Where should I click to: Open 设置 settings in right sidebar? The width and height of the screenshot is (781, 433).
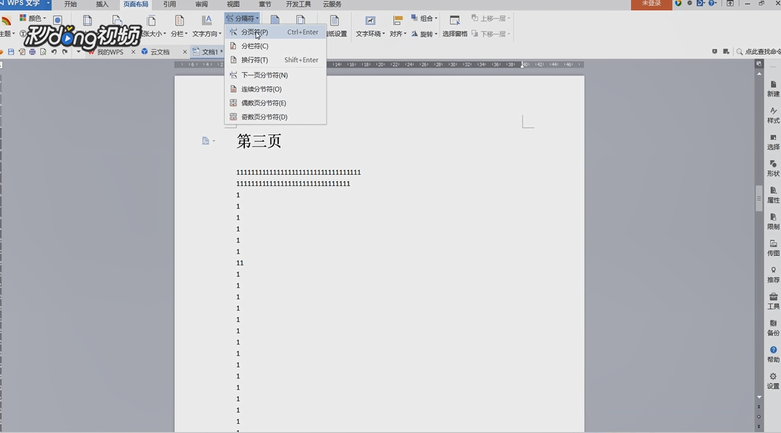[x=773, y=381]
